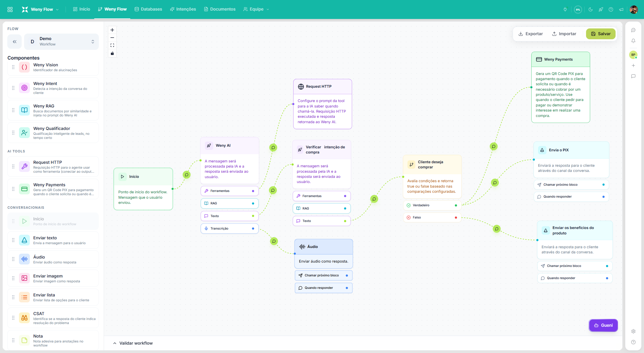Open the help question mark icon in top bar
The width and height of the screenshot is (644, 353).
[611, 9]
